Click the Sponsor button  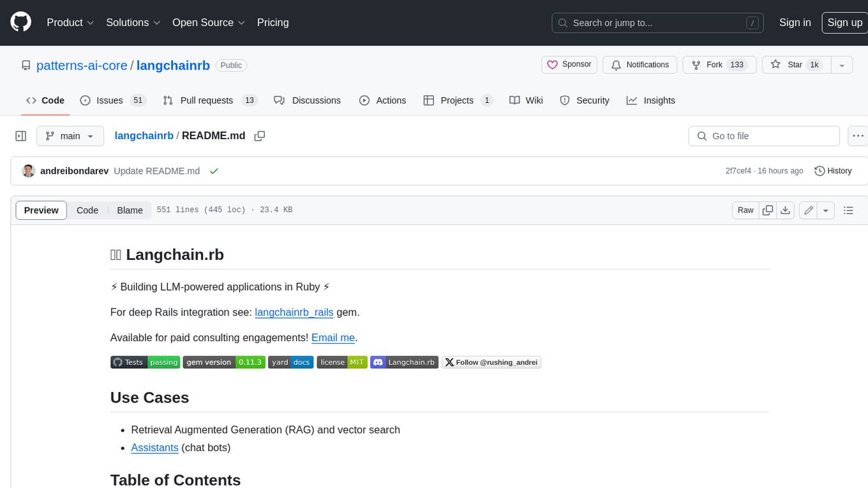tap(569, 65)
